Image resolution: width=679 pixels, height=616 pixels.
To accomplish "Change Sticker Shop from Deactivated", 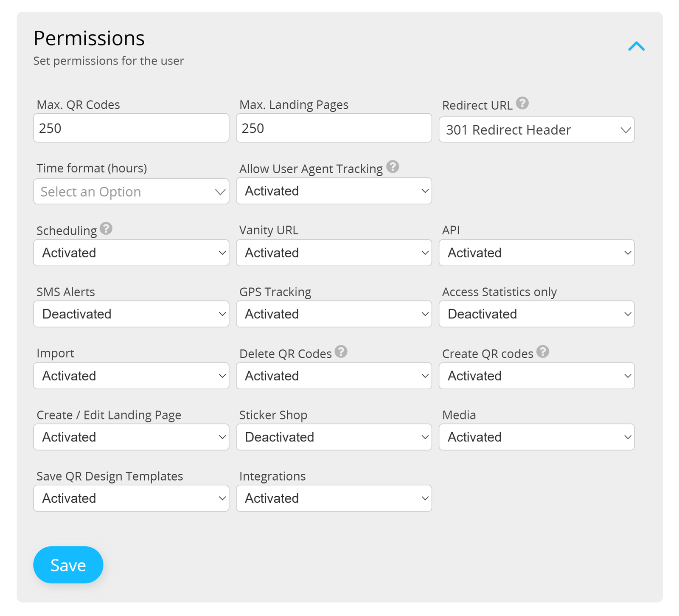I will click(334, 437).
